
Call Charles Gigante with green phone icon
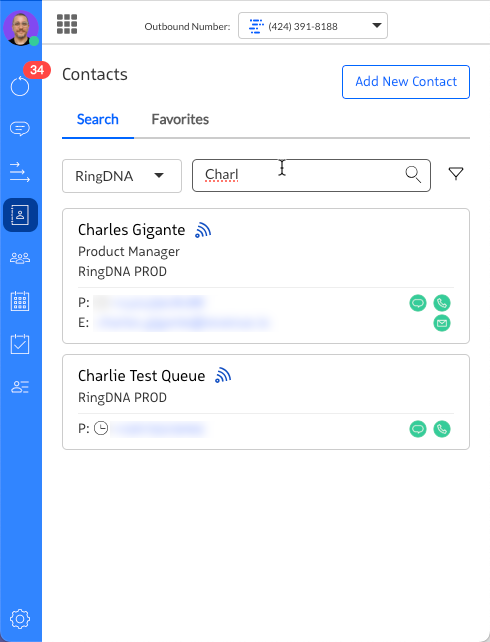442,303
